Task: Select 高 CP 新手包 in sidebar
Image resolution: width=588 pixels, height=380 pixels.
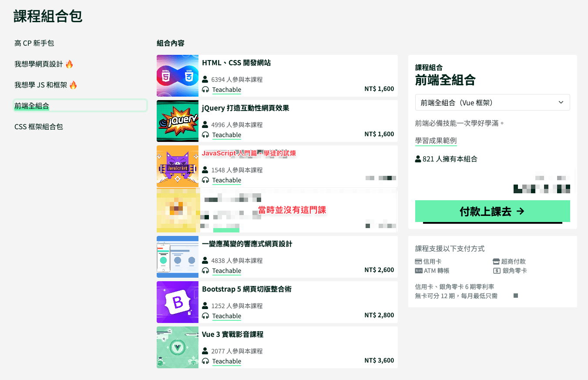Action: coord(34,43)
